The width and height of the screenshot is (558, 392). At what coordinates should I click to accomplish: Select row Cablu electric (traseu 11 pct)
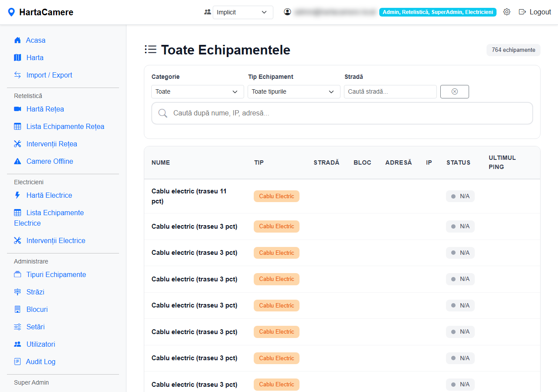pyautogui.click(x=342, y=196)
